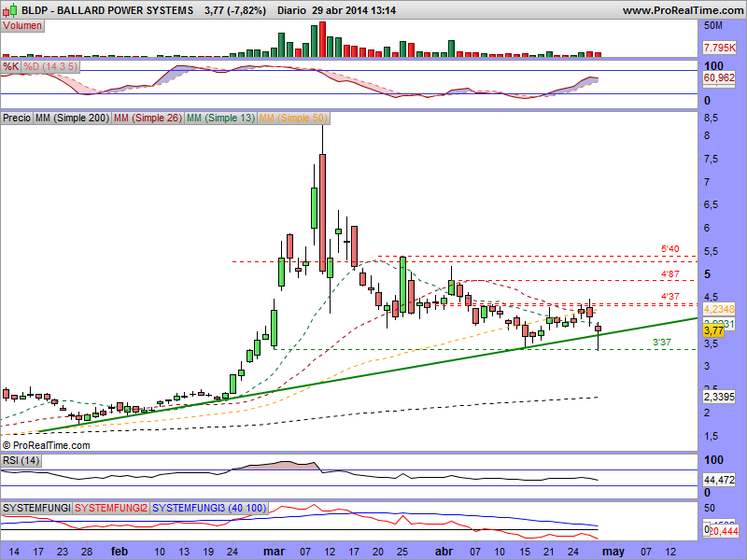Click the 7,5 price axis label
Image resolution: width=747 pixels, height=560 pixels.
click(x=711, y=159)
